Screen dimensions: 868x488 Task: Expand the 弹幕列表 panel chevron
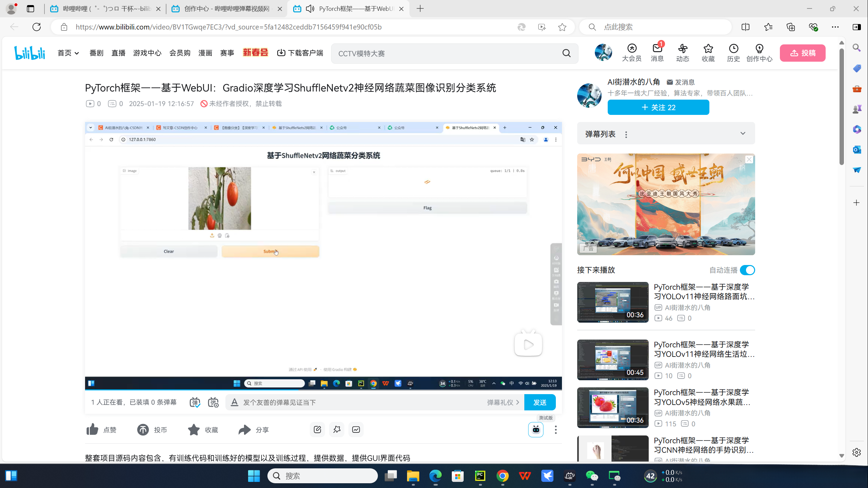point(743,134)
